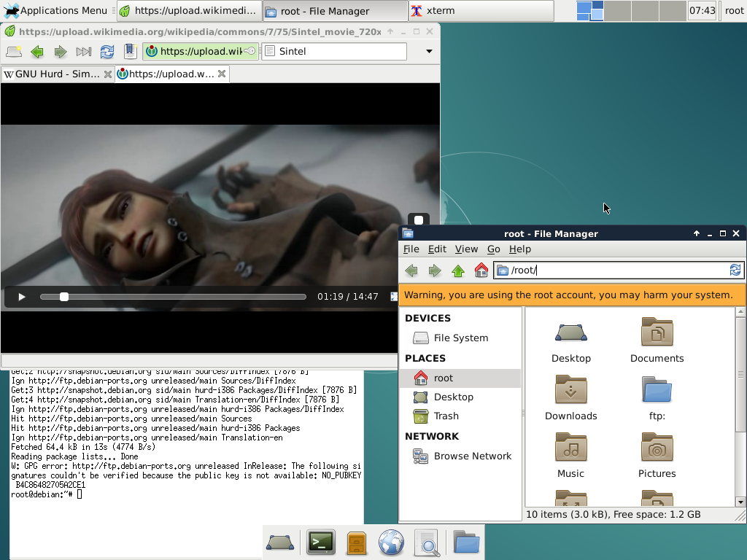This screenshot has height=560, width=747.
Task: Click the browser Back arrow icon
Action: 37,52
